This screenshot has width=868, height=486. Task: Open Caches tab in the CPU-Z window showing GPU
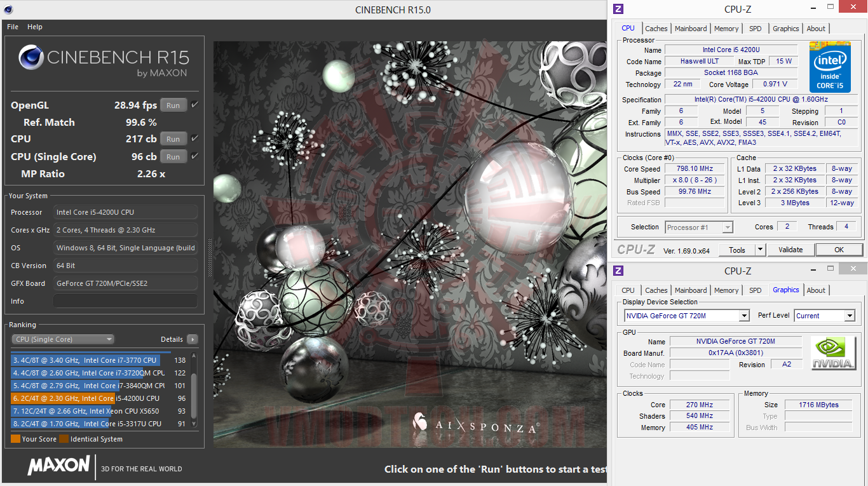pos(656,290)
